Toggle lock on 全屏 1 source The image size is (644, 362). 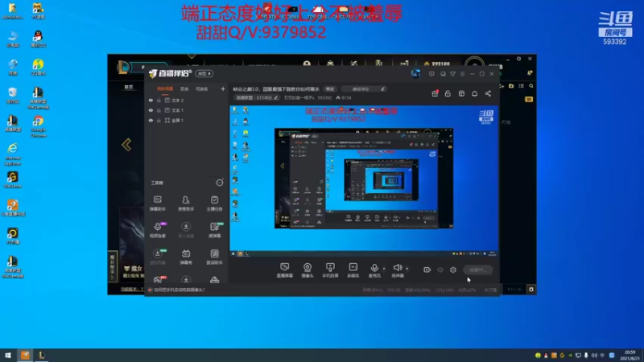pyautogui.click(x=159, y=120)
